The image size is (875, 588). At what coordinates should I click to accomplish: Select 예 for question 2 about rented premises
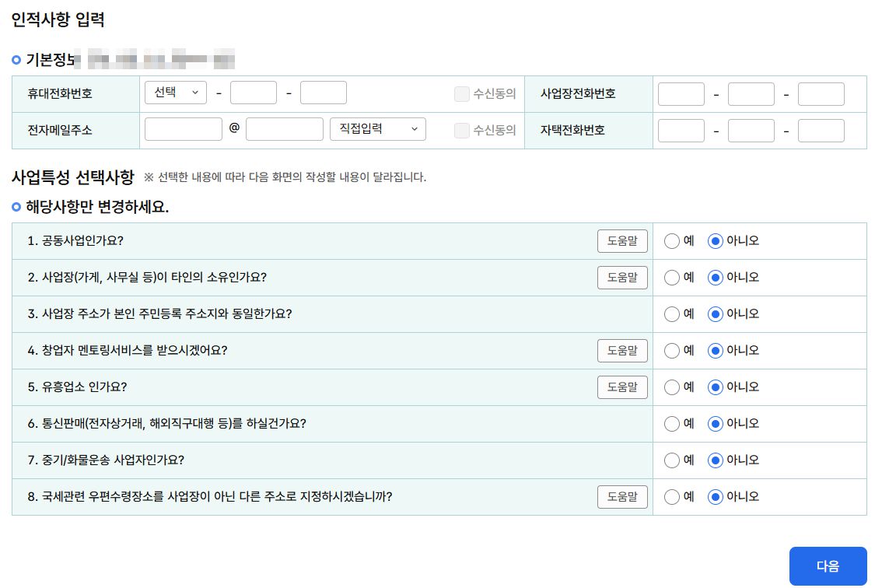pos(671,278)
